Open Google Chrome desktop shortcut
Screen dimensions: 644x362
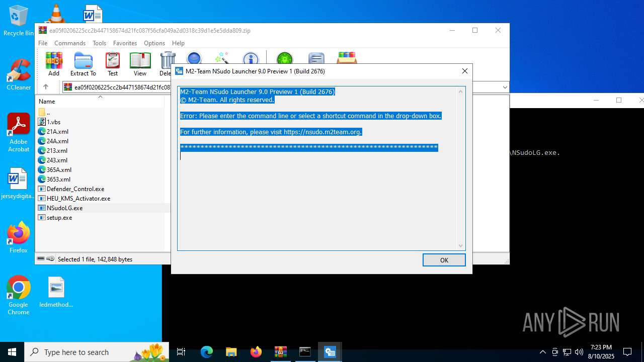coord(19,296)
